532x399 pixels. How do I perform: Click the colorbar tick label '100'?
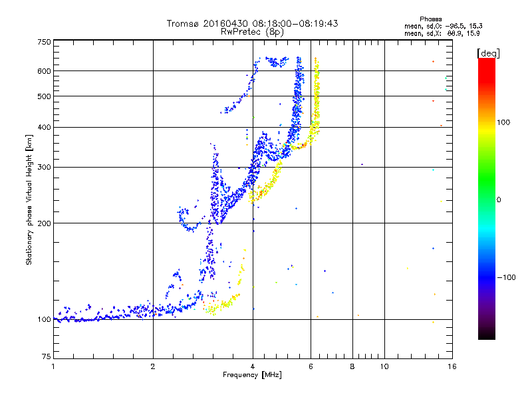[503, 122]
